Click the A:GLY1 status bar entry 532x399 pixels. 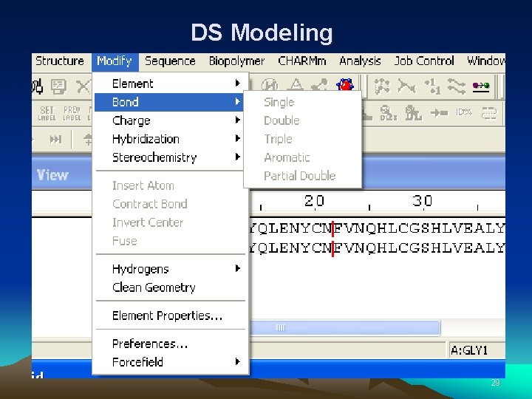click(x=470, y=350)
